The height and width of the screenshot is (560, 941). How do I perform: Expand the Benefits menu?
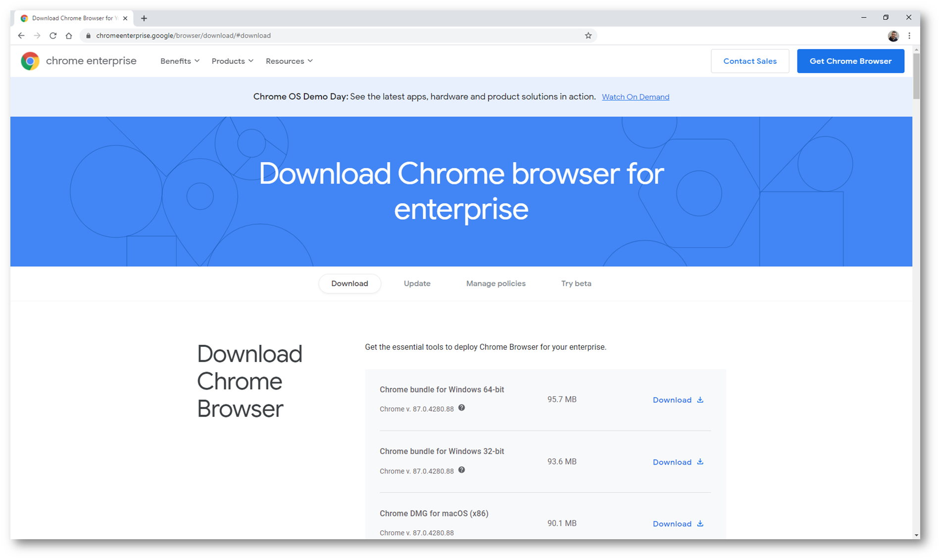tap(180, 61)
